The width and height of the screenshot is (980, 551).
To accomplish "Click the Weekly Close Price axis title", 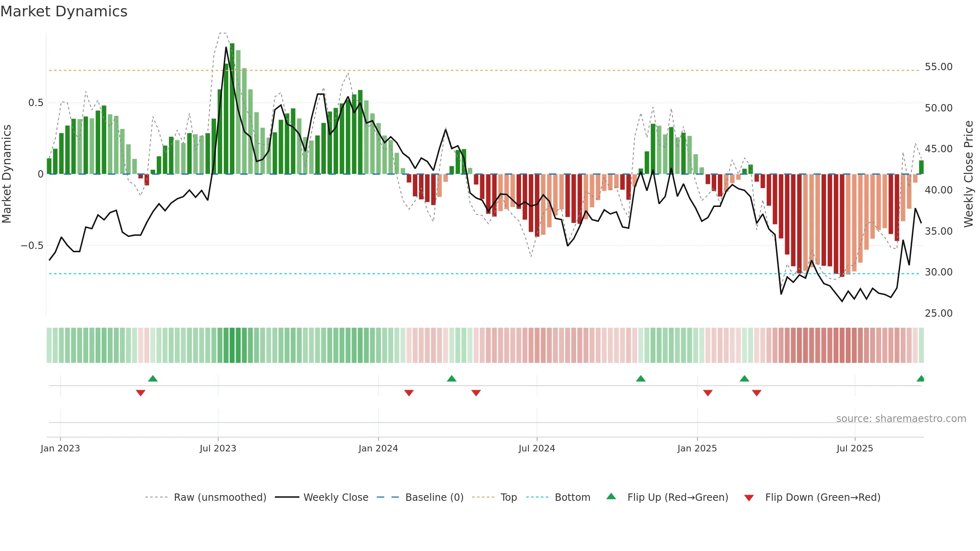I will [969, 174].
